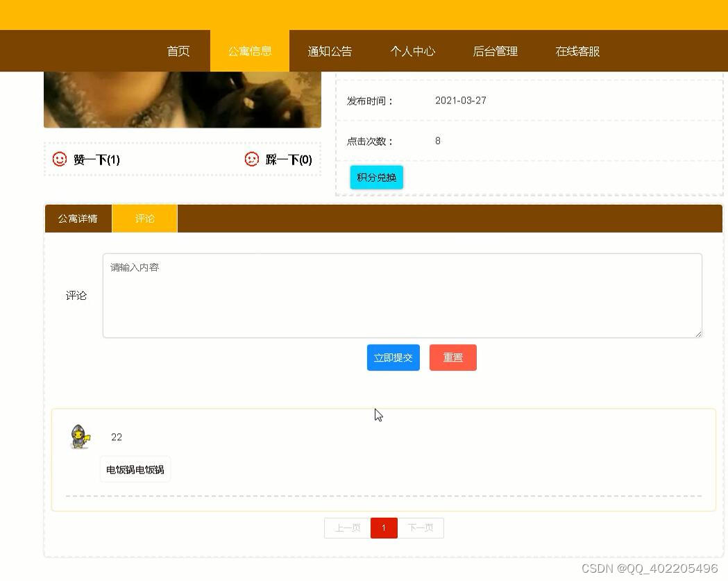The image size is (728, 581).
Task: Click 上一页 to go to previous page
Action: (x=346, y=528)
